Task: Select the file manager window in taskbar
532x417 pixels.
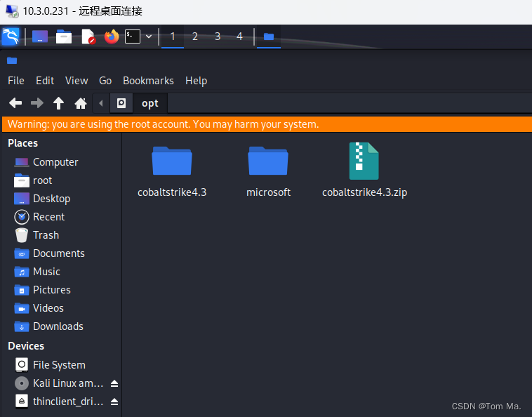Action: (269, 37)
